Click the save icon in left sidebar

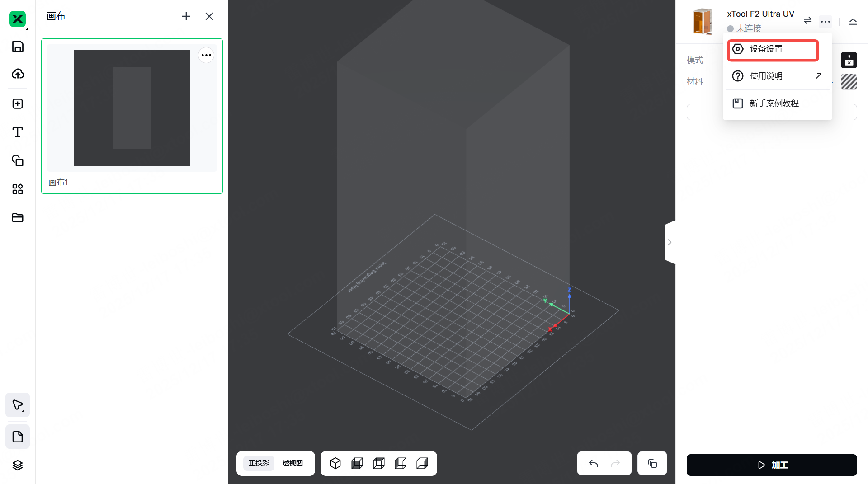click(18, 47)
